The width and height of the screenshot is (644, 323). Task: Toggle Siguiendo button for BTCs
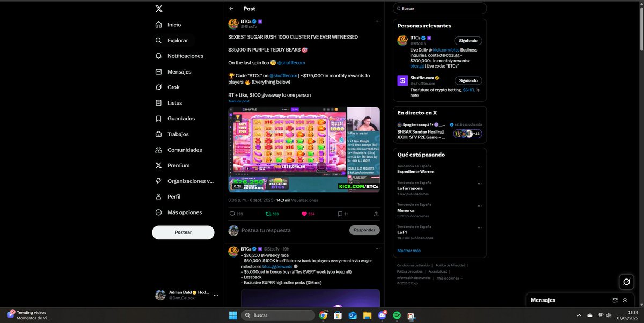469,41
